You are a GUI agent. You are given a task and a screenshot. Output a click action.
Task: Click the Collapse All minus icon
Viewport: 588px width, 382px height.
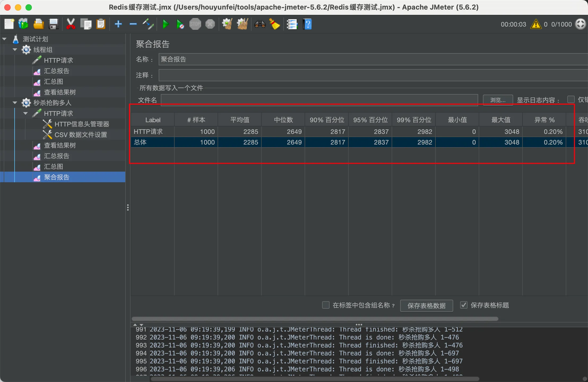click(133, 24)
